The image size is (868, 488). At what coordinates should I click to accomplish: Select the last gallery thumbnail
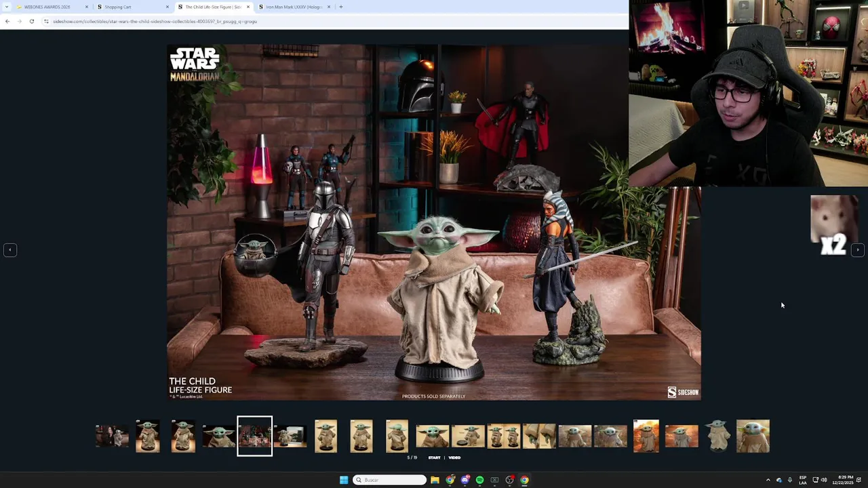click(753, 436)
